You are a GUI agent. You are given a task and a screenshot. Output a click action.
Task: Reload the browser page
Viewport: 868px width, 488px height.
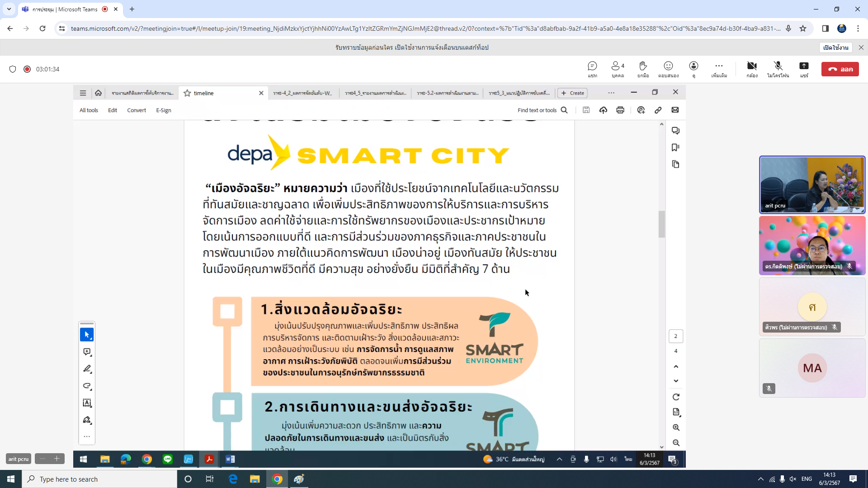click(42, 28)
